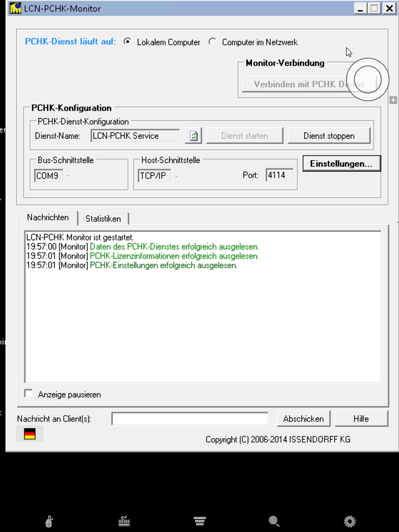Open the mouse mode icon in bottom bar
The width and height of the screenshot is (399, 532).
coord(49,521)
